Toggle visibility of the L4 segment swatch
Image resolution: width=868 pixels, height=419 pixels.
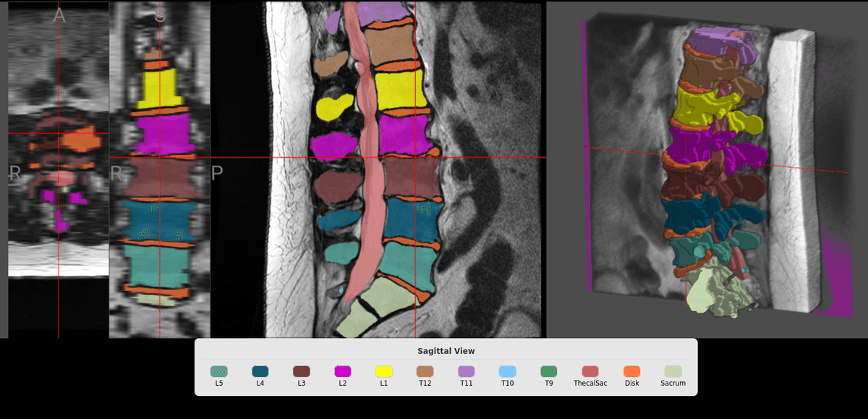tap(259, 369)
